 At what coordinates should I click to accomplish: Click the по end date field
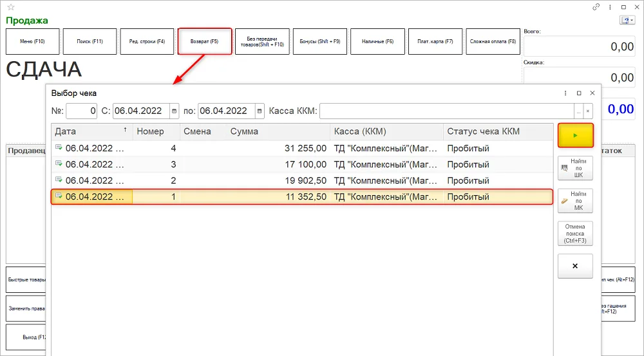[x=226, y=111]
